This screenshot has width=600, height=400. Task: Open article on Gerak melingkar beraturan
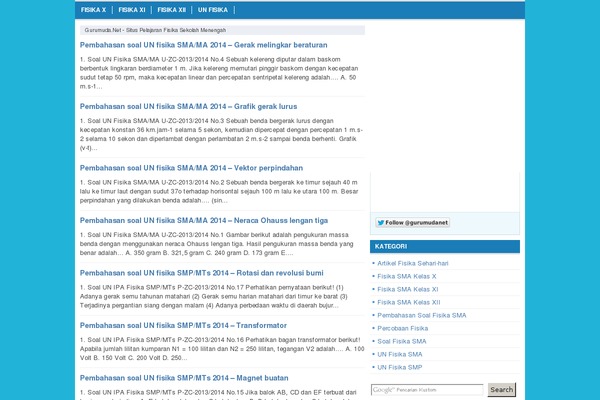coord(204,45)
